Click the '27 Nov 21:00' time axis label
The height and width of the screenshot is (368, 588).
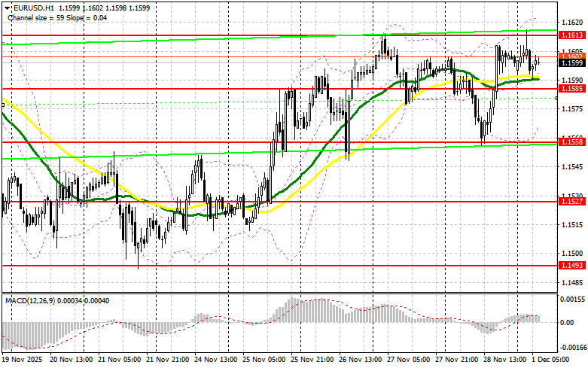click(x=457, y=360)
